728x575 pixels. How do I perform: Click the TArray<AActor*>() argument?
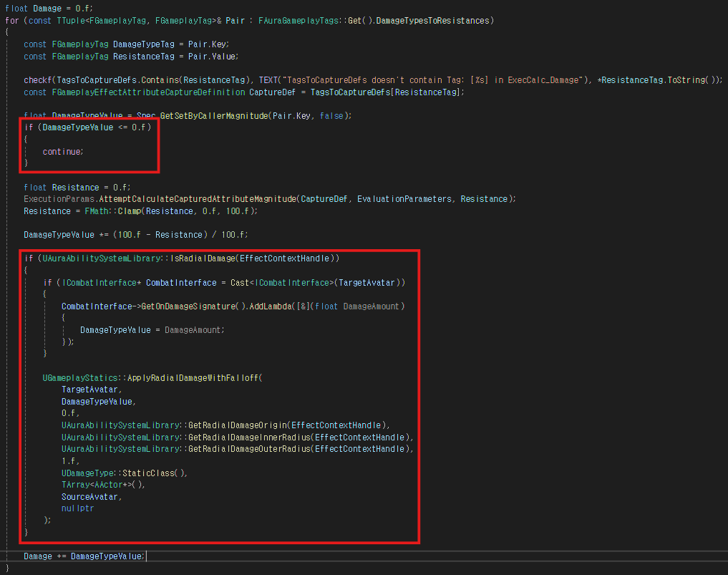[x=101, y=485]
